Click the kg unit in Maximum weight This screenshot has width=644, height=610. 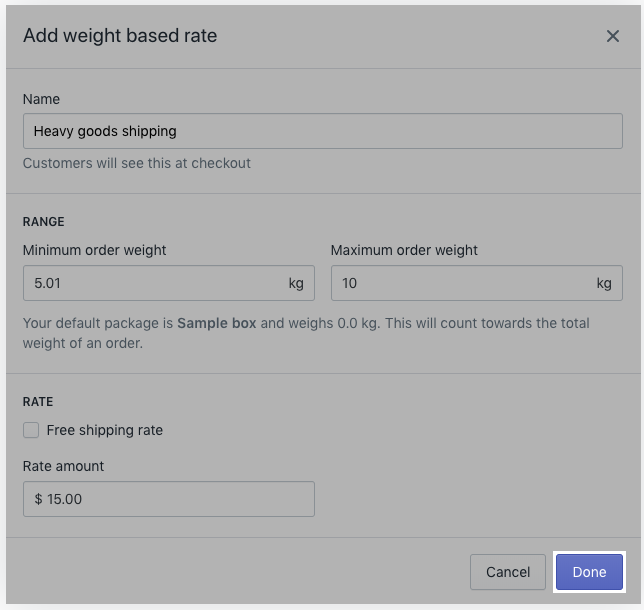click(604, 283)
